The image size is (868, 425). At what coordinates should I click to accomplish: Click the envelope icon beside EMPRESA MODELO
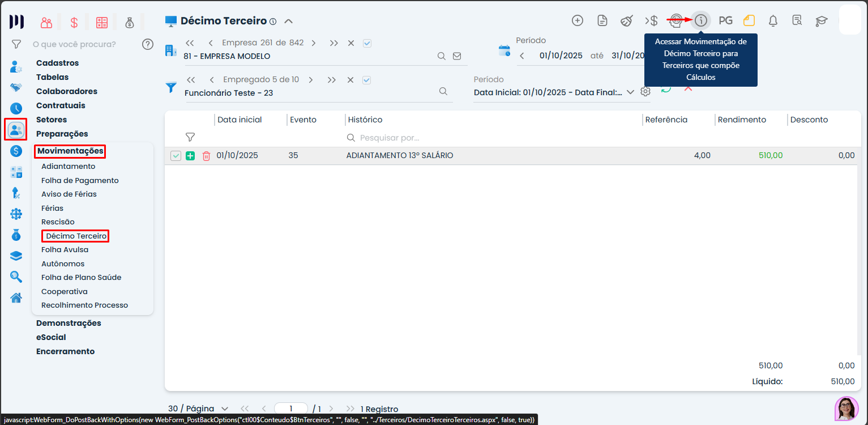point(457,56)
